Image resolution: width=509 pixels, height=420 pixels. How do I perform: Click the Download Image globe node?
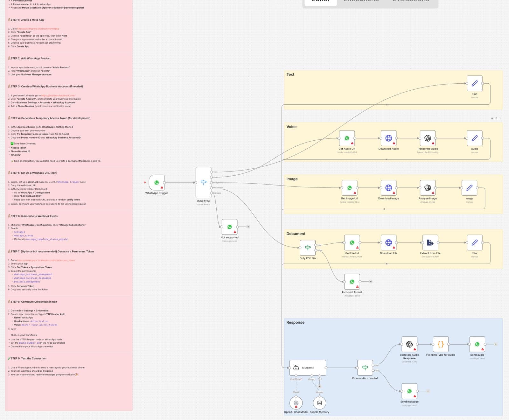pos(388,188)
